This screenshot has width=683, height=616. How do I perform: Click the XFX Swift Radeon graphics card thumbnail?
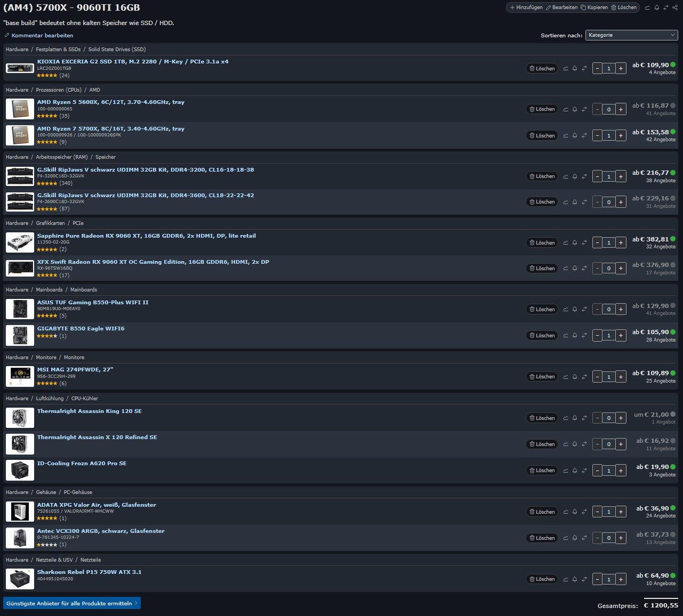20,268
